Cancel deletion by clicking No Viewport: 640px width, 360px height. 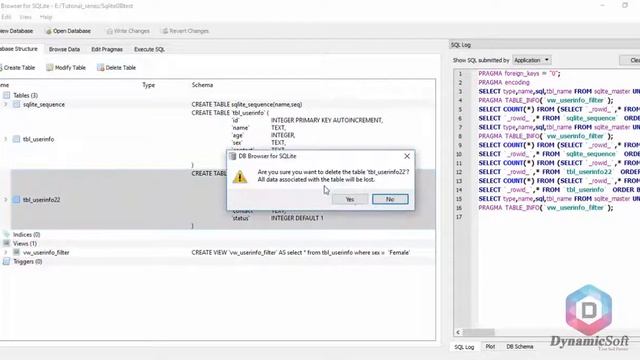tap(390, 199)
